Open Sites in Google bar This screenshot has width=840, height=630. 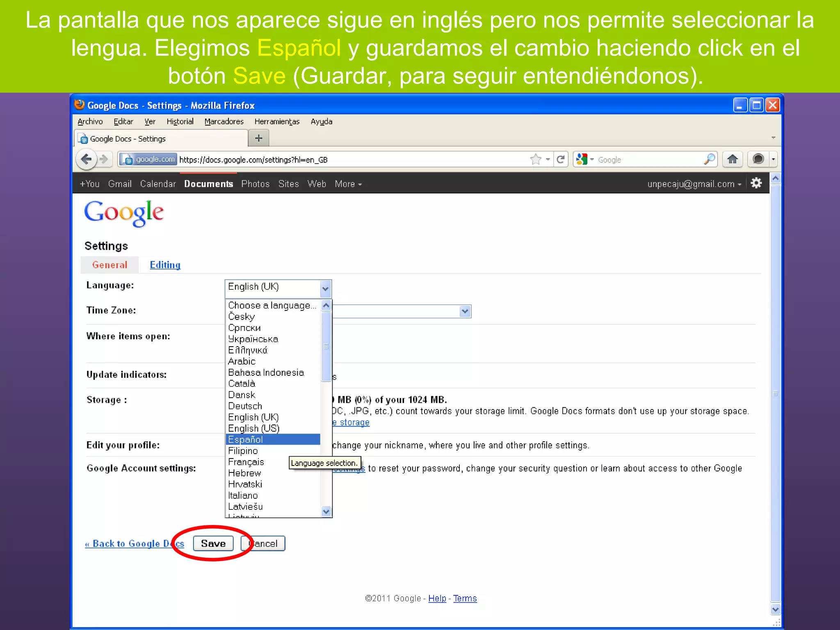point(289,184)
